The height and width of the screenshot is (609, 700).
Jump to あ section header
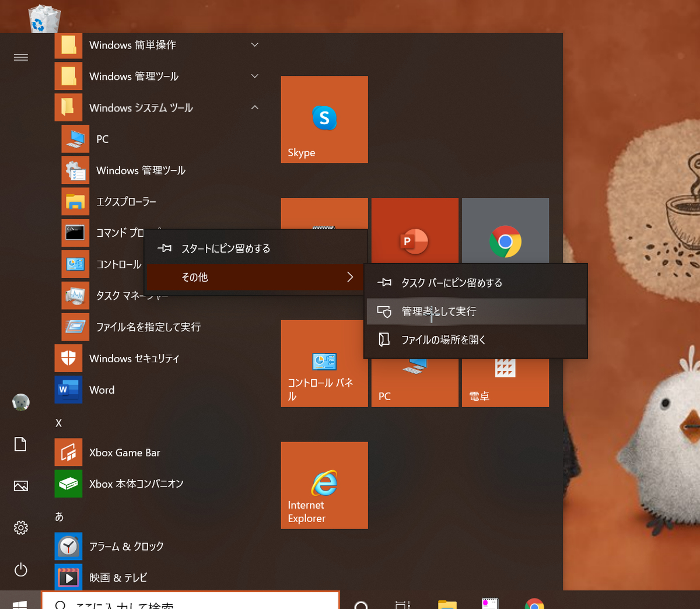pyautogui.click(x=59, y=516)
